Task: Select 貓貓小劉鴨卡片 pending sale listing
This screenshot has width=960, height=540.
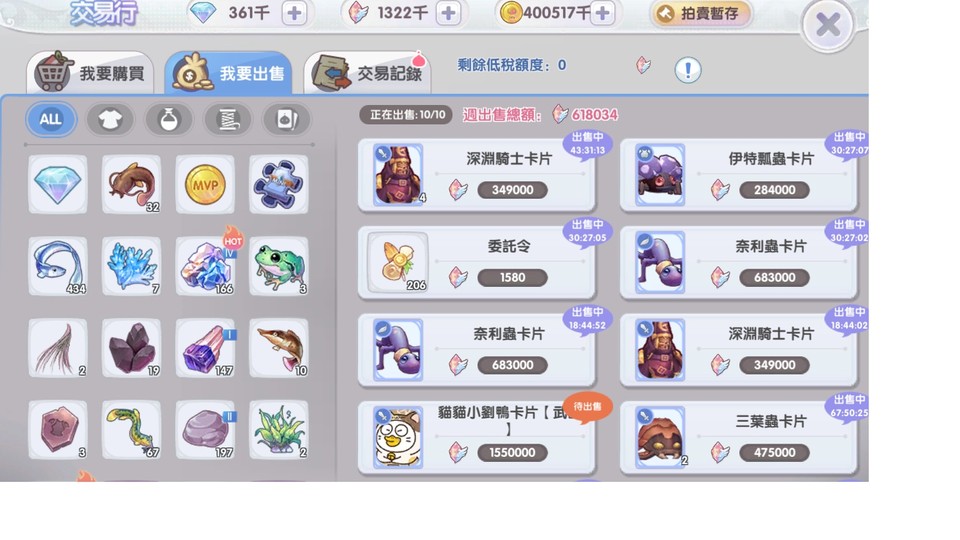Action: click(x=476, y=438)
